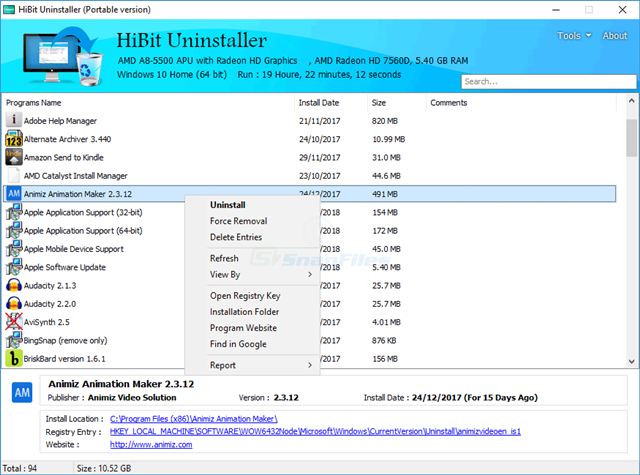
Task: Click the Apple Application Support (32-bit) icon
Action: click(x=13, y=212)
